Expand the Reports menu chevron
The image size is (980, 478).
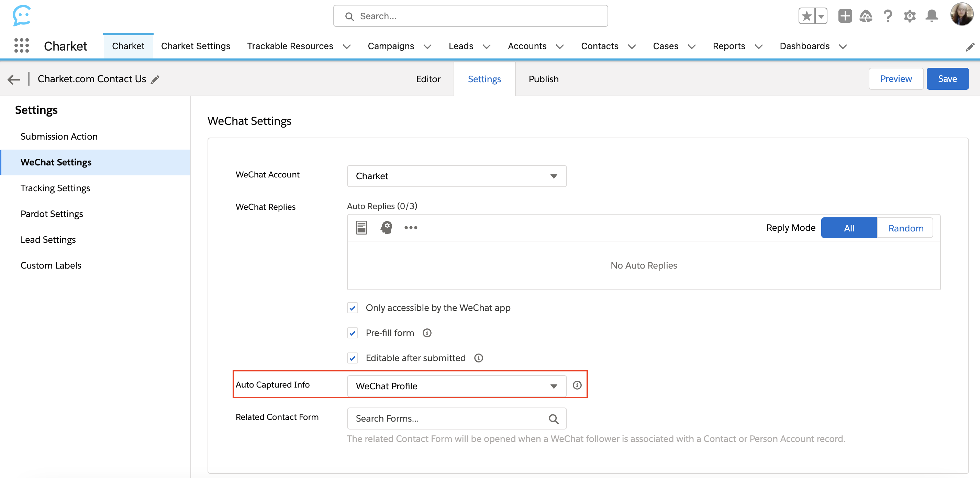click(x=759, y=46)
